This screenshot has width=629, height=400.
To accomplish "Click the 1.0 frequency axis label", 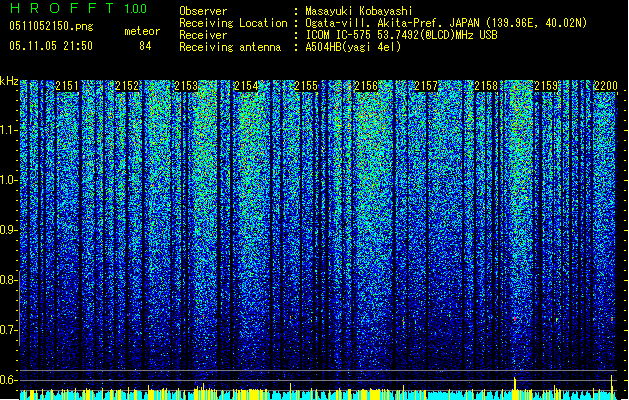I will 9,180.
